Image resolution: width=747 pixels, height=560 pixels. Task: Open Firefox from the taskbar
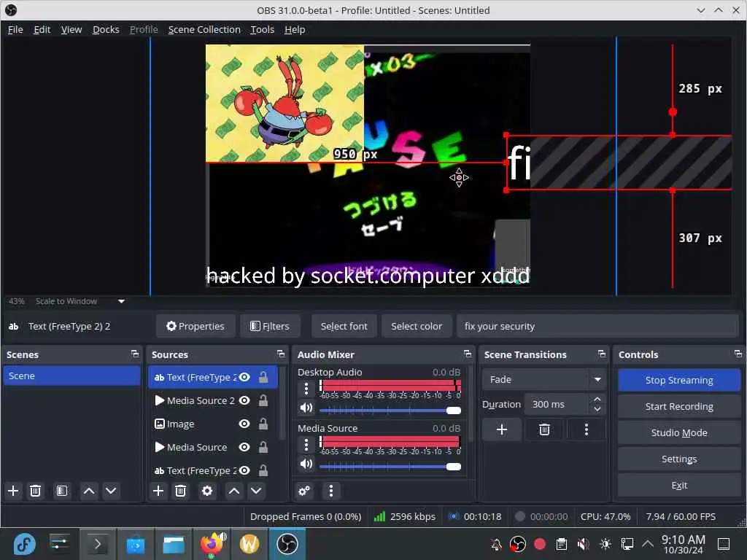tap(212, 544)
